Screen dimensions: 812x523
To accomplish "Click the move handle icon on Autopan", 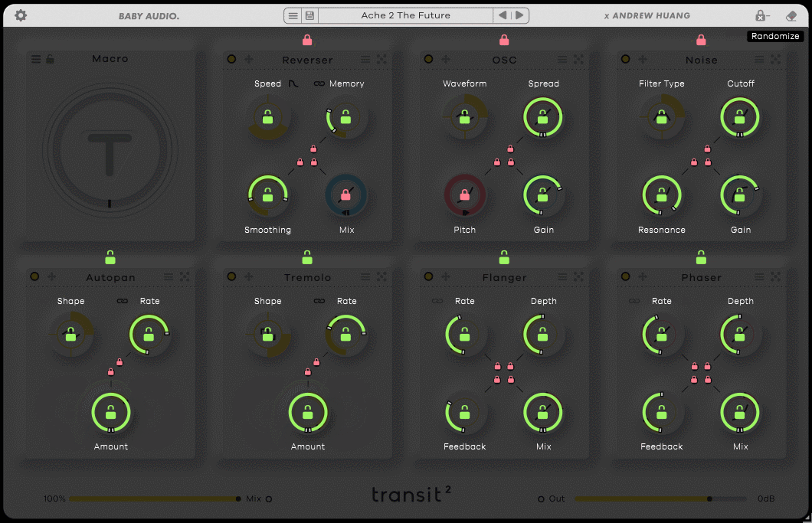I will tap(52, 276).
